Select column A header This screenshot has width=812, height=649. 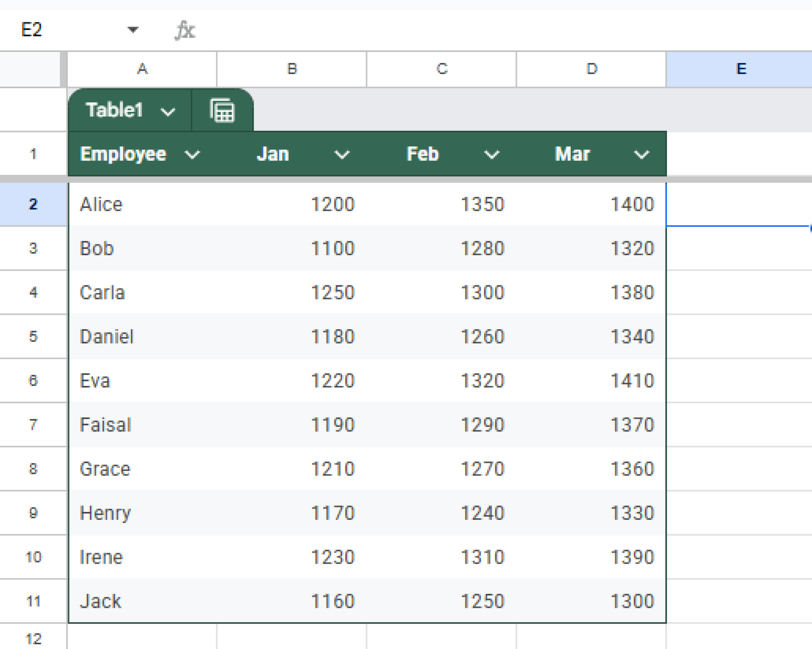[142, 69]
